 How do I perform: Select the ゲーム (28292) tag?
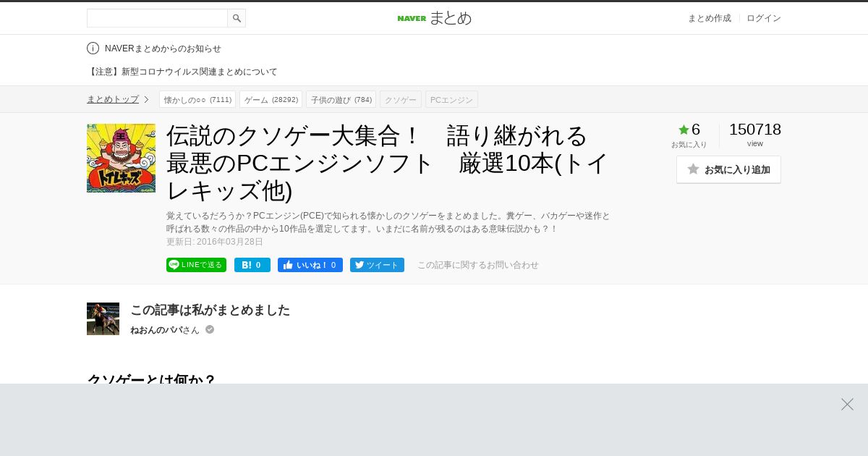[271, 99]
